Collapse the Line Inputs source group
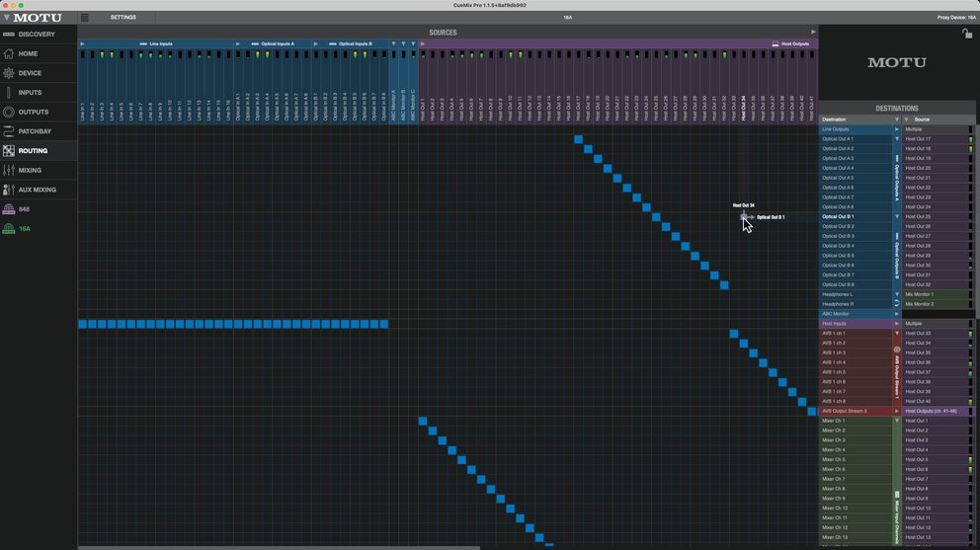This screenshot has height=550, width=980. point(82,43)
